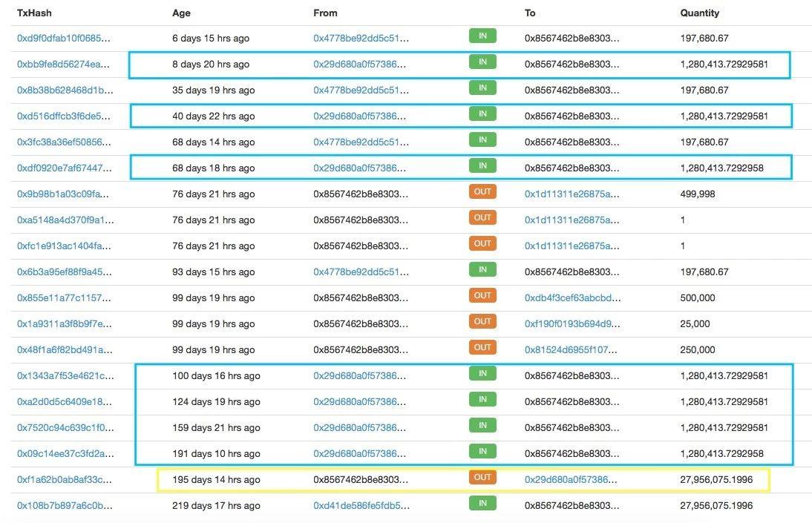Viewport: 812px width, 523px height.
Task: Open sender 0x4778be92dd5c51… in 93 days row
Action: click(x=361, y=272)
